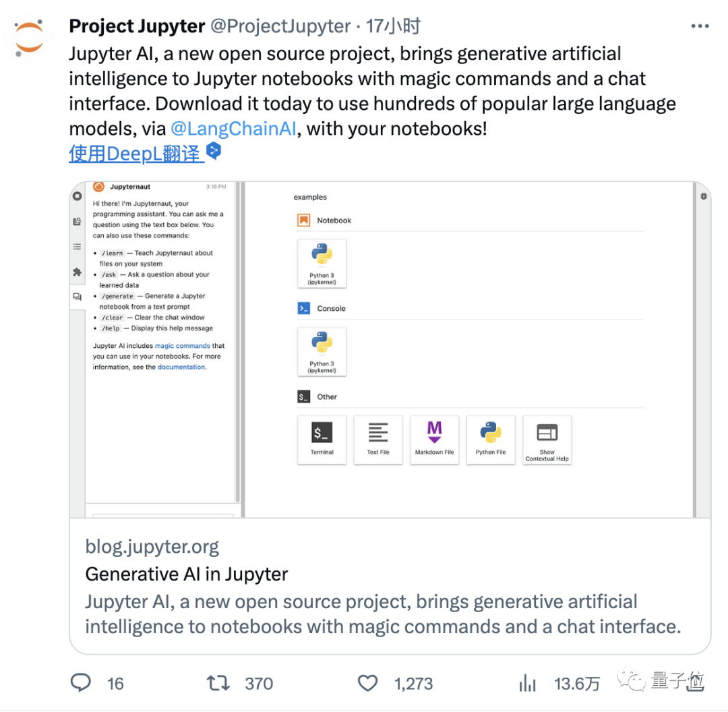Start a Python 3 (ipykernel) console
The image size is (728, 712).
point(322,352)
